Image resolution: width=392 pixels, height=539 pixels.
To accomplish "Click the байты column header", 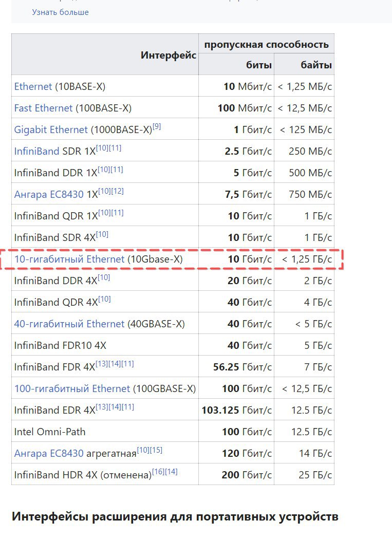I will click(304, 65).
